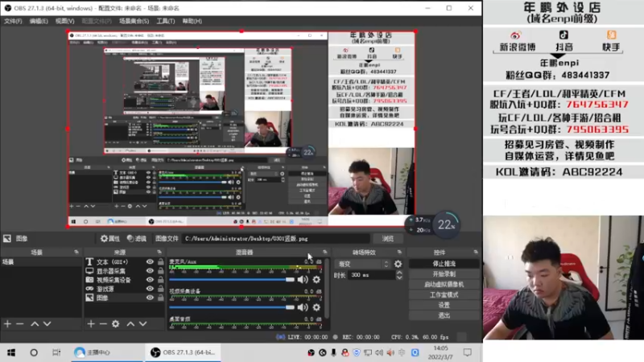This screenshot has height=362, width=644.
Task: Mute the 麦克风/Aux speaker icon
Action: 303,279
